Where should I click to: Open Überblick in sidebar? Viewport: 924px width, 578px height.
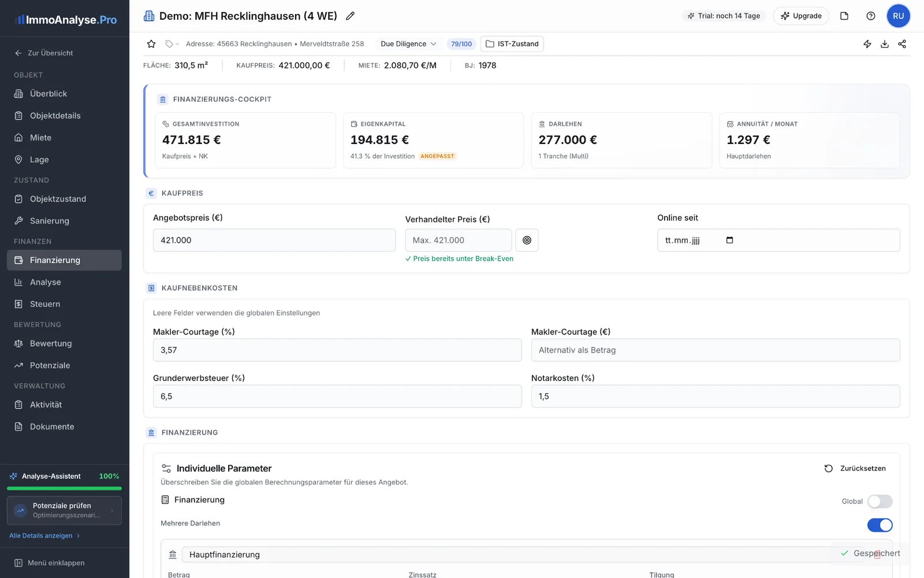click(64, 94)
